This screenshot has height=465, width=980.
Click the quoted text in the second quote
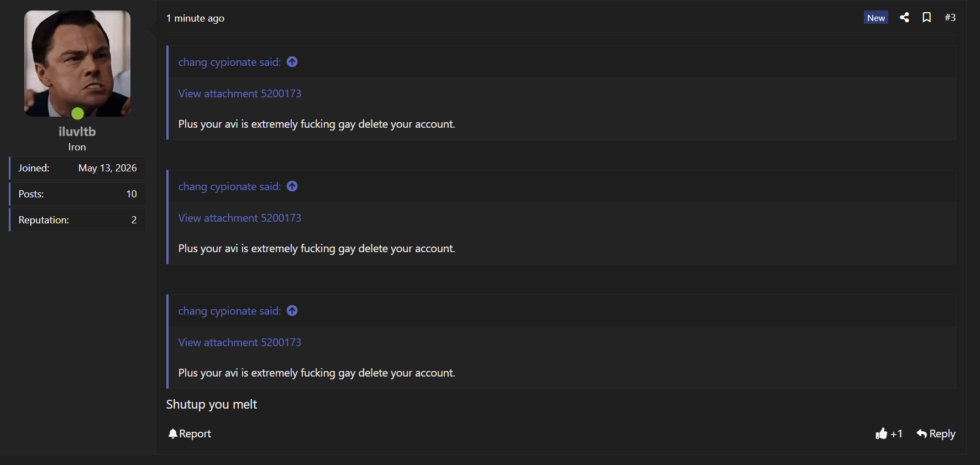coord(317,249)
